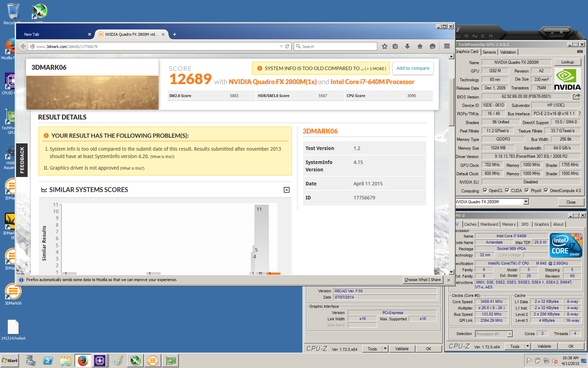
Task: Toggle CUDA checkbox in GPU-Z
Action: 507,191
